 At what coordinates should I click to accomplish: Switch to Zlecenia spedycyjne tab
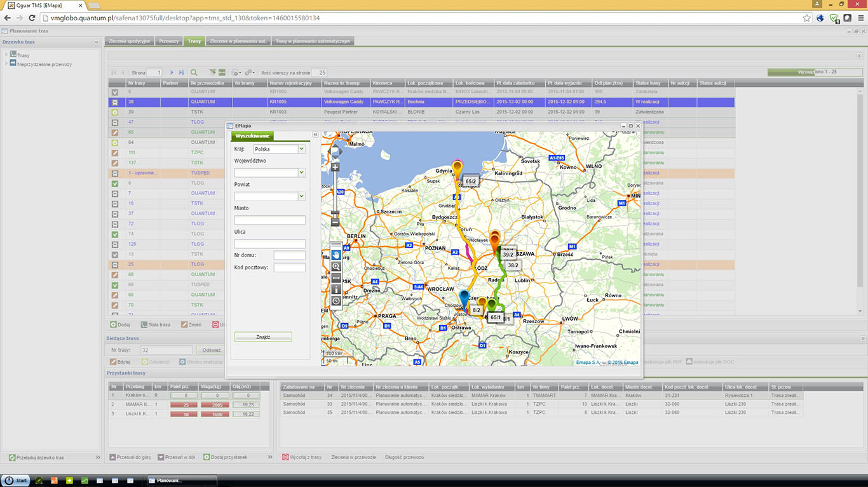point(130,41)
